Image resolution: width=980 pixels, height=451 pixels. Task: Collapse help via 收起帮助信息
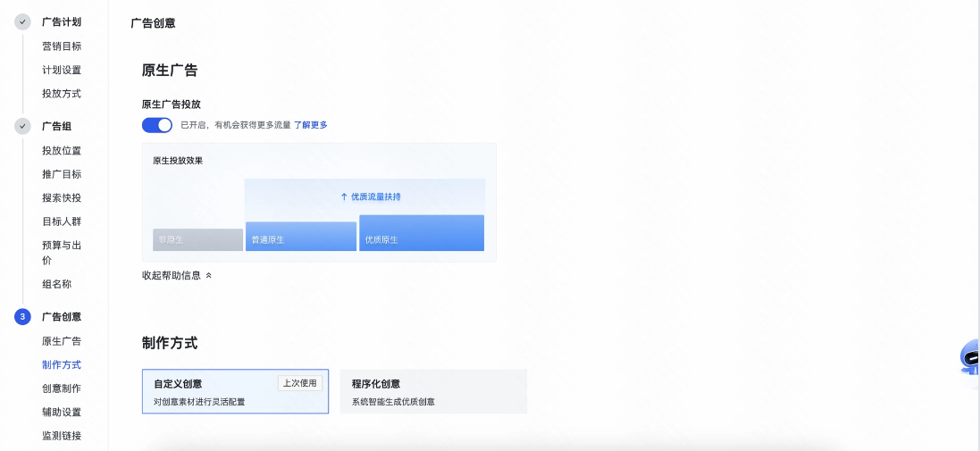point(172,275)
